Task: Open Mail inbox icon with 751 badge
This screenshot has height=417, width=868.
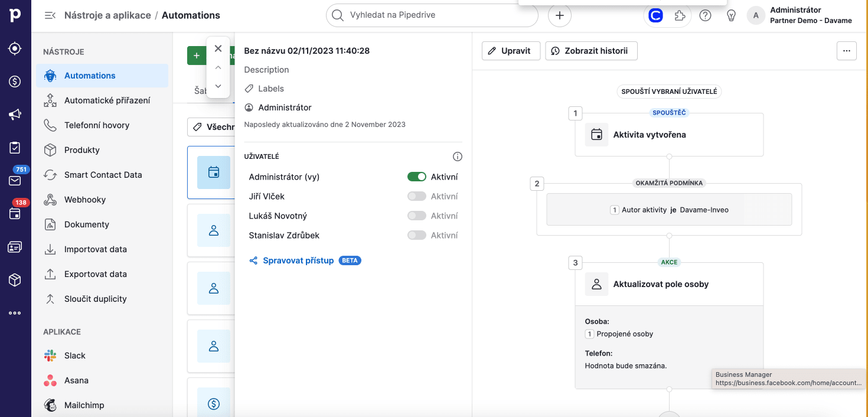Action: (x=15, y=180)
